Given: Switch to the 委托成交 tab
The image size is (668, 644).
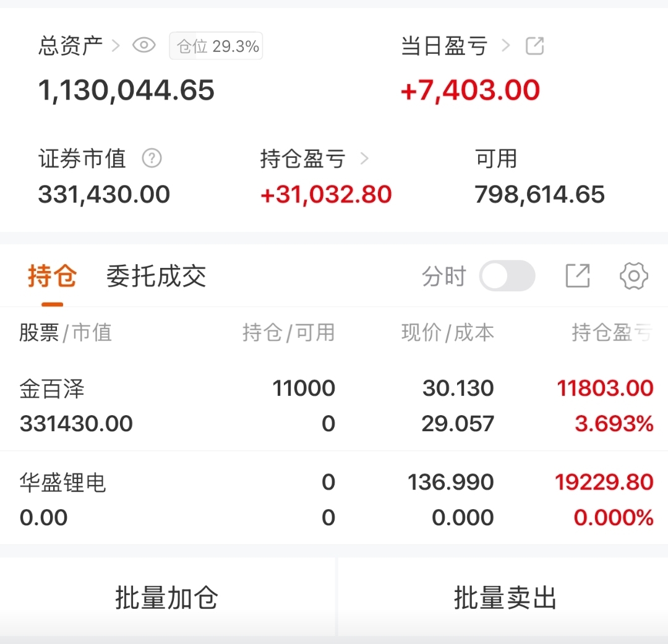Looking at the screenshot, I should (156, 276).
